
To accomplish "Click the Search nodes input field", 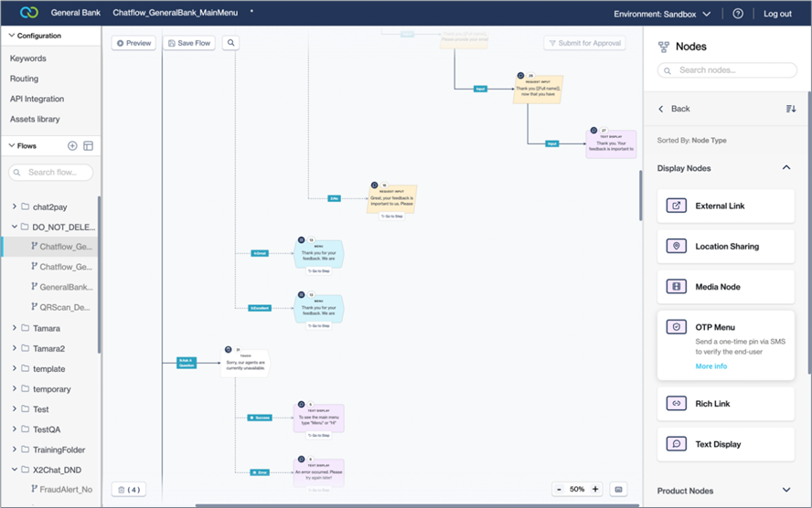I will 727,70.
